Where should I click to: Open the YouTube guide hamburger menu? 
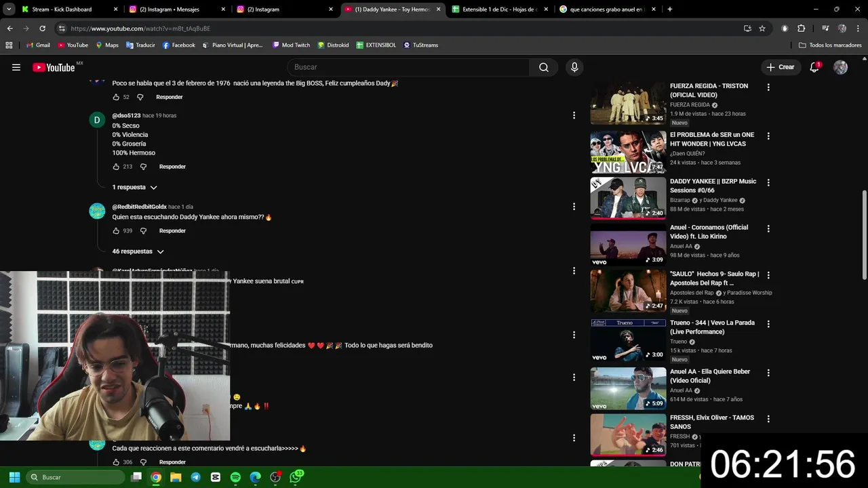tap(16, 67)
